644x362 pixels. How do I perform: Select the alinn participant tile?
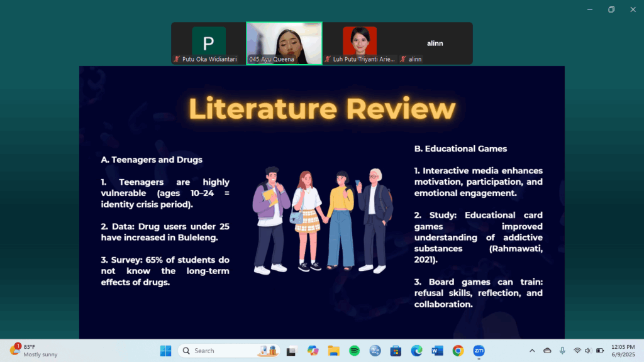(435, 43)
